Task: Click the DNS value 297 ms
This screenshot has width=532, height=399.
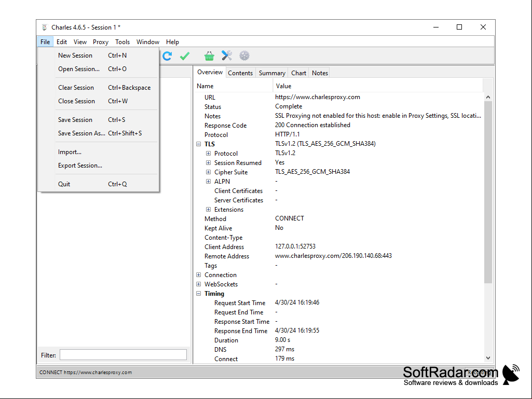Action: [x=284, y=349]
